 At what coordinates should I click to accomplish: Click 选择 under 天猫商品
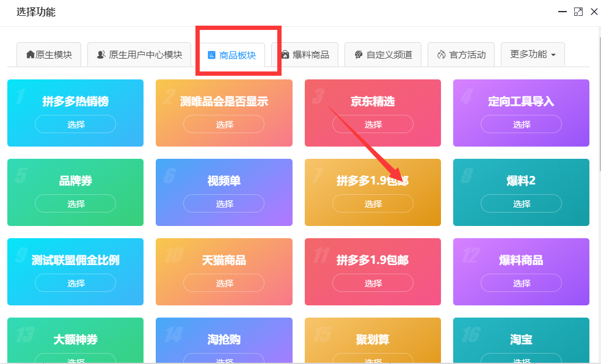224,283
